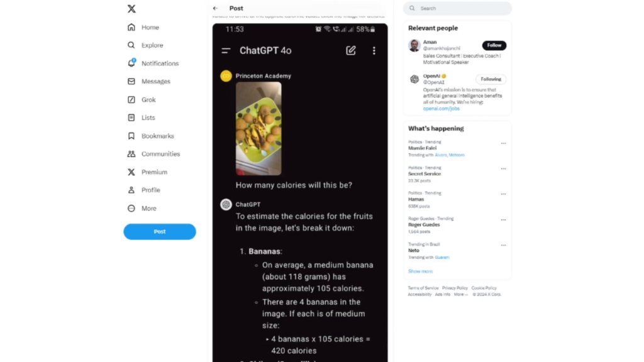The height and width of the screenshot is (362, 644).
Task: Click the blue Post button
Action: point(160,231)
